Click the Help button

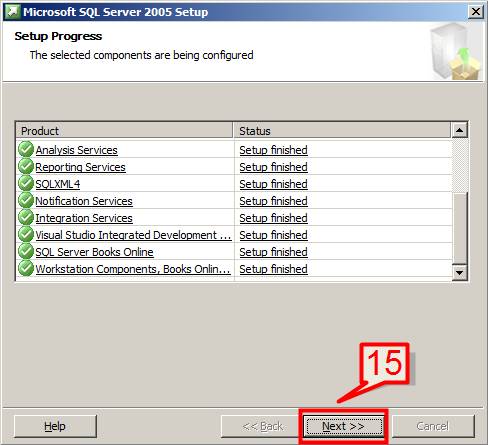pos(55,426)
